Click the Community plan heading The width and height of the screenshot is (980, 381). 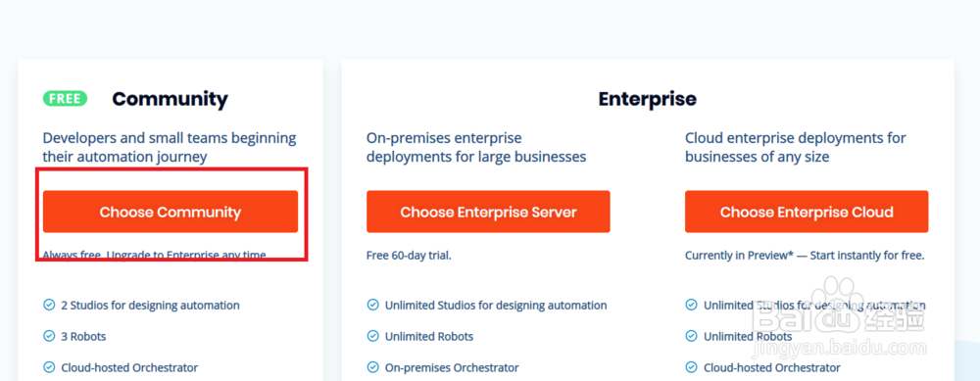[x=170, y=99]
